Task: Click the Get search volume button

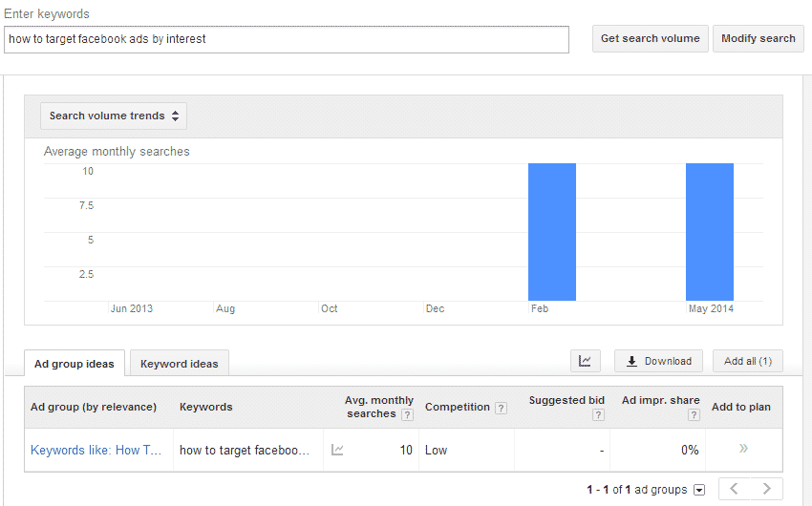Action: coord(650,38)
